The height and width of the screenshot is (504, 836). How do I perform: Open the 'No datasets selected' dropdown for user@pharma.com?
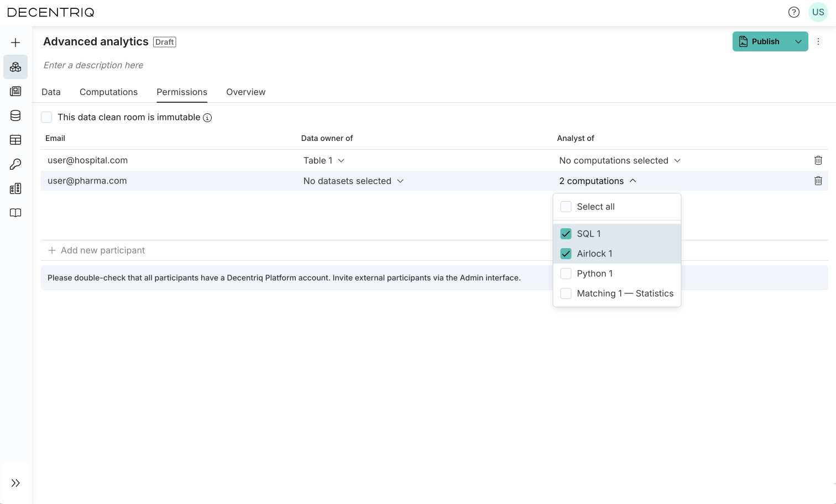click(353, 181)
